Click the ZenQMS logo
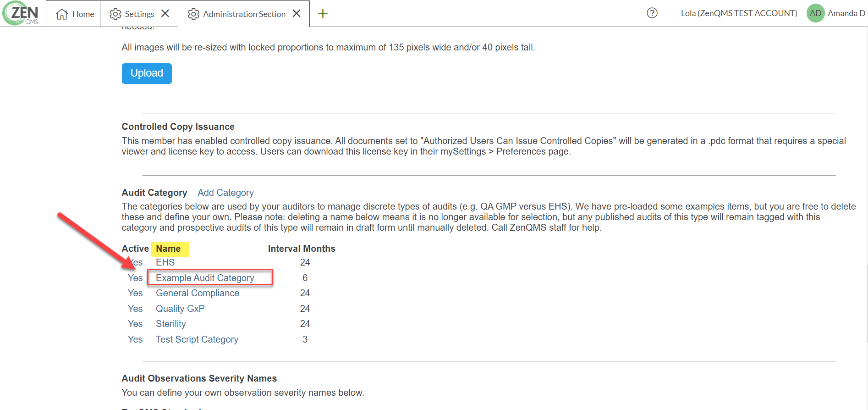 coord(21,13)
